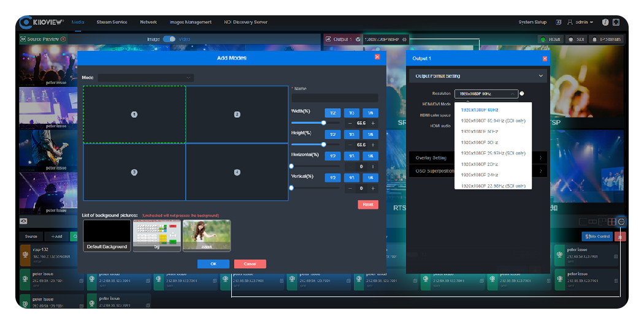Collapse the Output Format Setting section

[478, 76]
